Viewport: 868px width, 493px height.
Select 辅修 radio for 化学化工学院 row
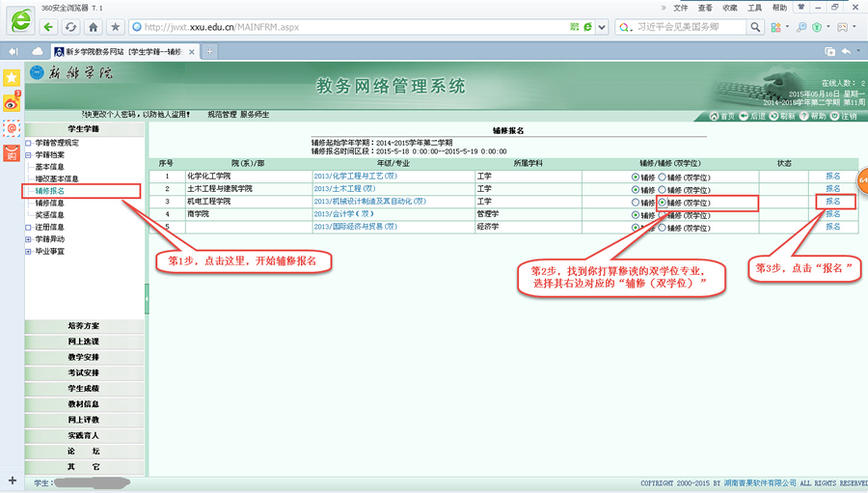coord(636,178)
